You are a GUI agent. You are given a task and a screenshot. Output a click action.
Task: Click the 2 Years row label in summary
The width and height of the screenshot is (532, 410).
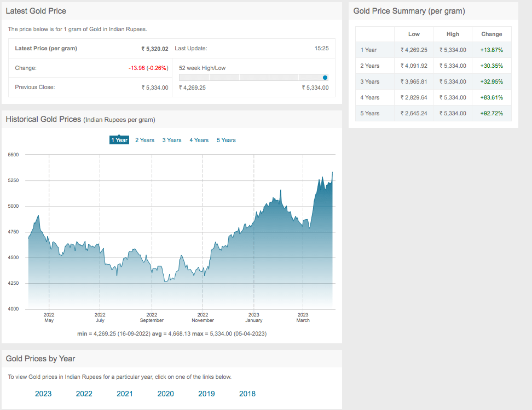click(370, 66)
